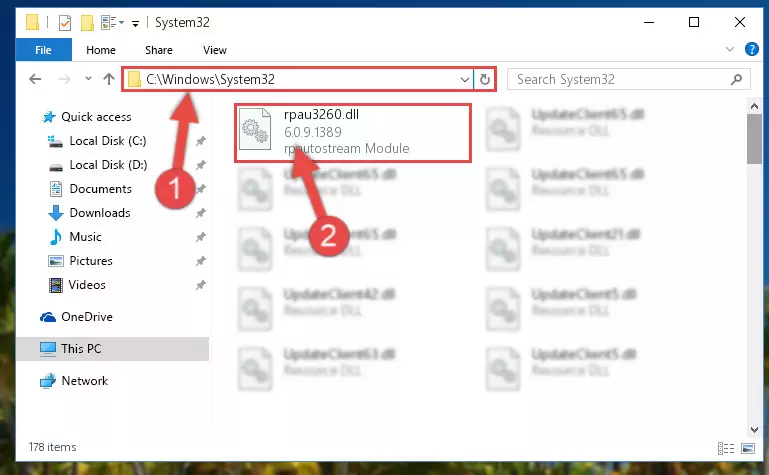
Task: Click the Back navigation arrow
Action: (x=35, y=79)
